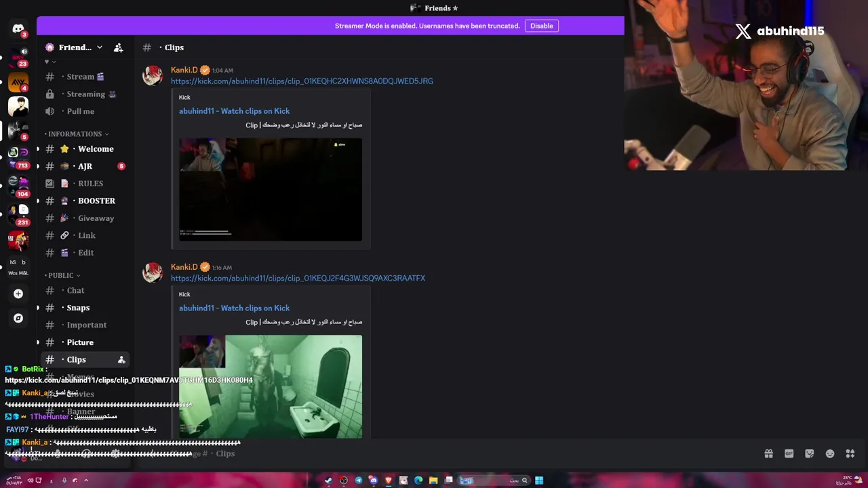Disable Streamer Mode via the Disable button
The height and width of the screenshot is (488, 868).
541,26
